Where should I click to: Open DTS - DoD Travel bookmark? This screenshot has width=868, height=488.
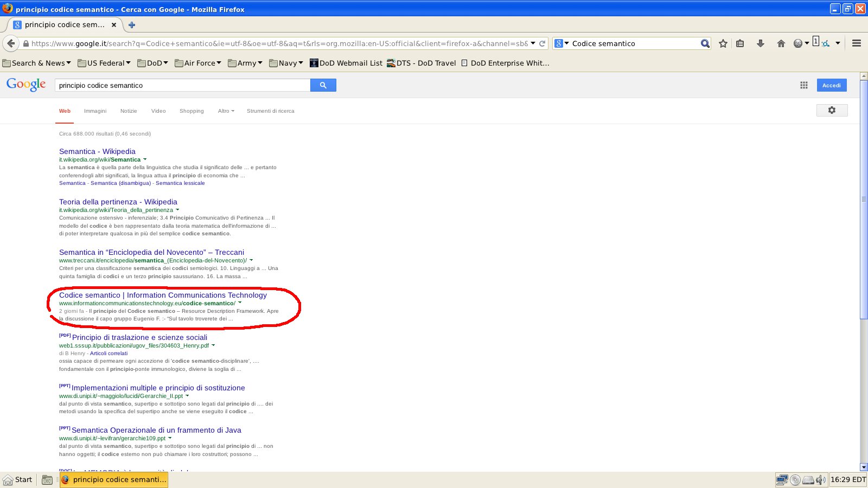pyautogui.click(x=422, y=63)
